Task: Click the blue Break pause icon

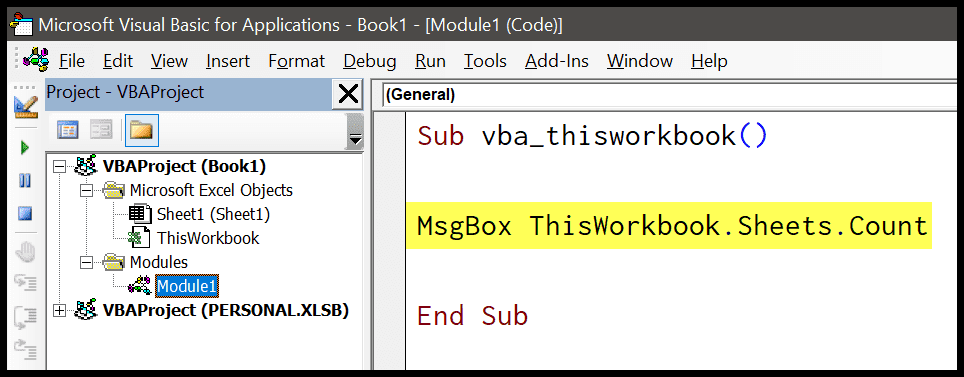Action: point(25,181)
